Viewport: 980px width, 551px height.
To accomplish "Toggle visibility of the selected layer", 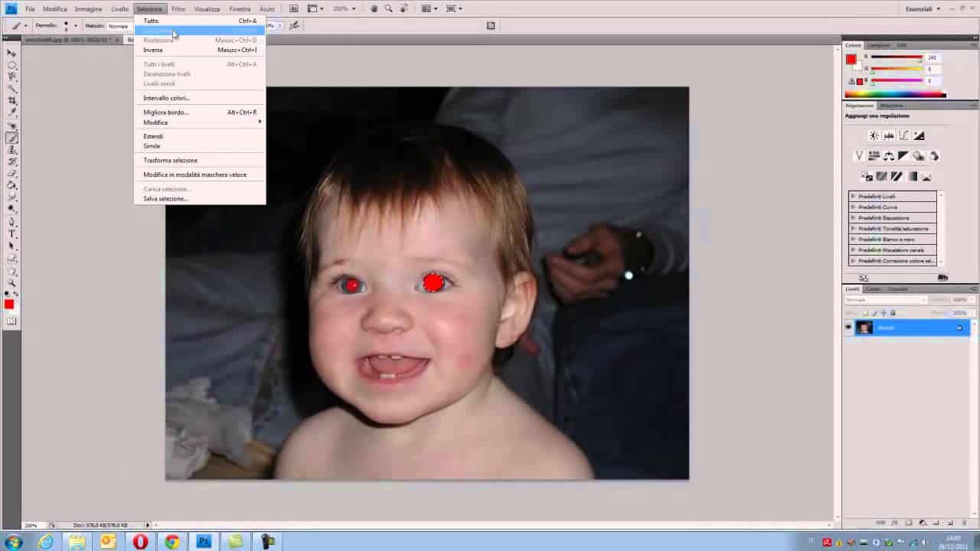I will [x=848, y=327].
